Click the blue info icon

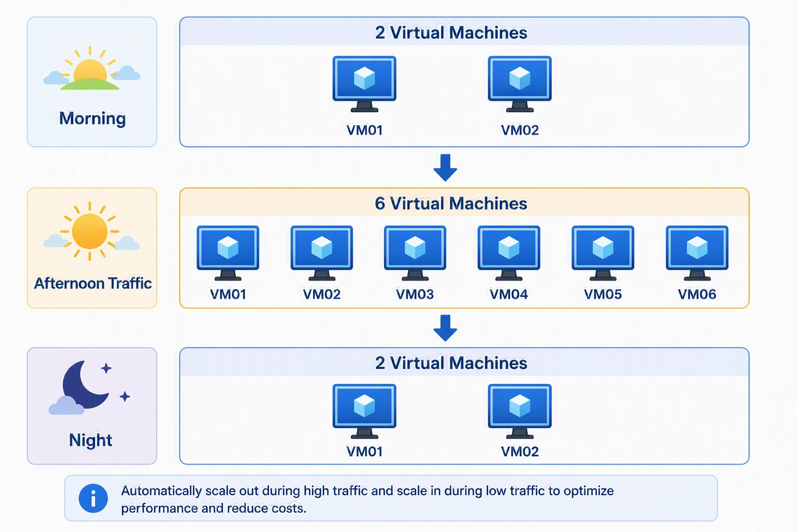click(x=93, y=499)
